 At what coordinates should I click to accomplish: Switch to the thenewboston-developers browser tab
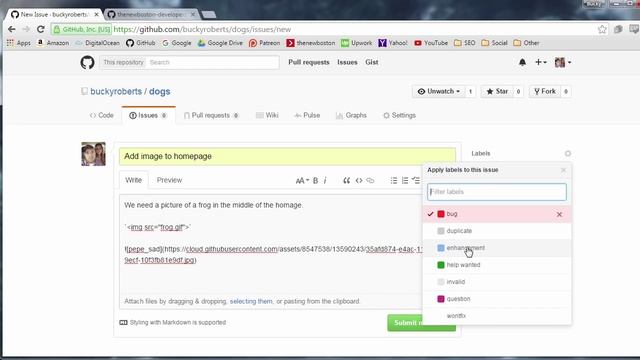click(151, 14)
